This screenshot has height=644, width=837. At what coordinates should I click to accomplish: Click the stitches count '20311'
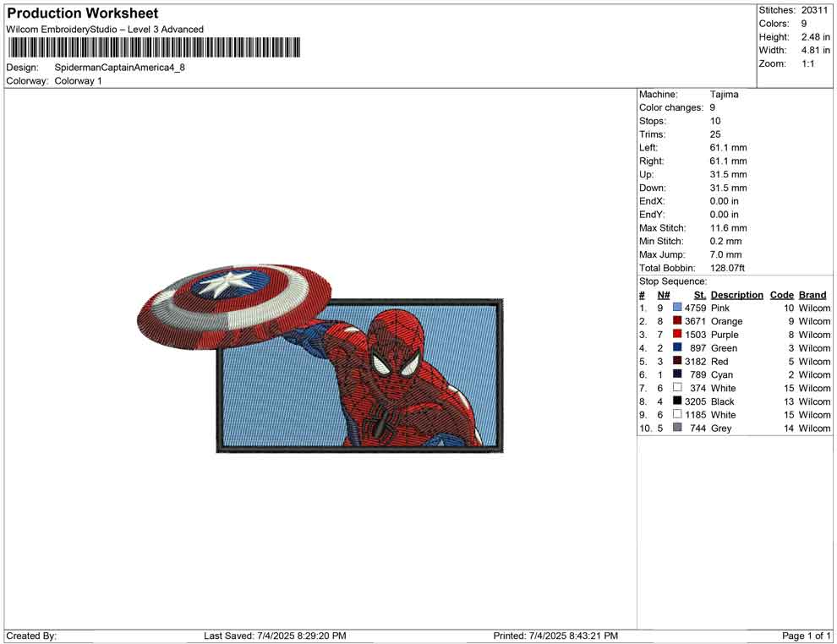click(814, 10)
